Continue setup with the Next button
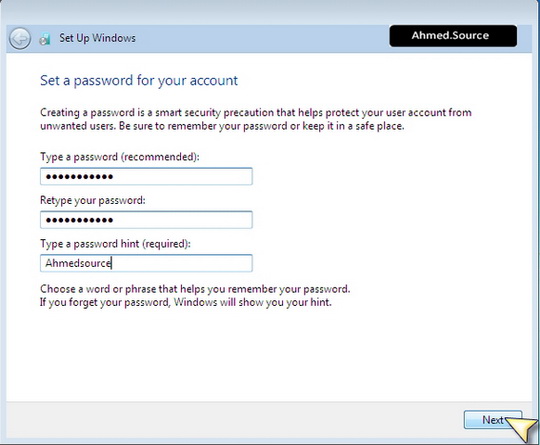This screenshot has height=445, width=540. click(492, 420)
